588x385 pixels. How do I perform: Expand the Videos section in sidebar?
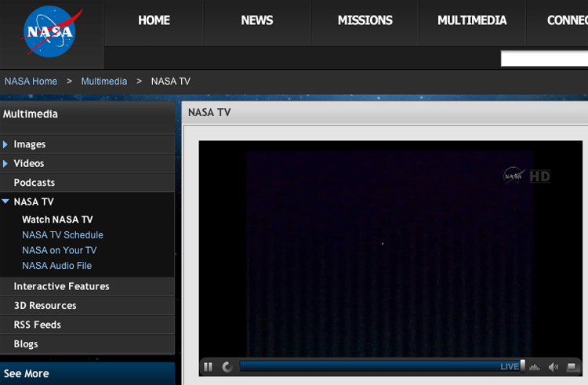(x=29, y=163)
